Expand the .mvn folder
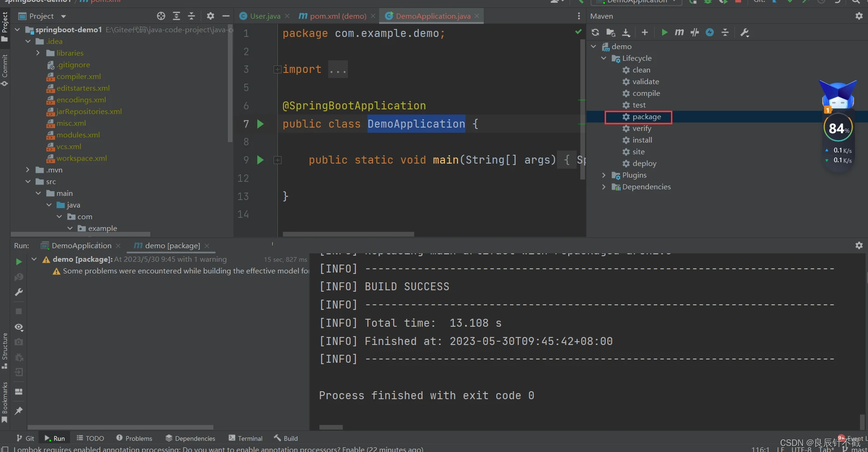 tap(28, 170)
